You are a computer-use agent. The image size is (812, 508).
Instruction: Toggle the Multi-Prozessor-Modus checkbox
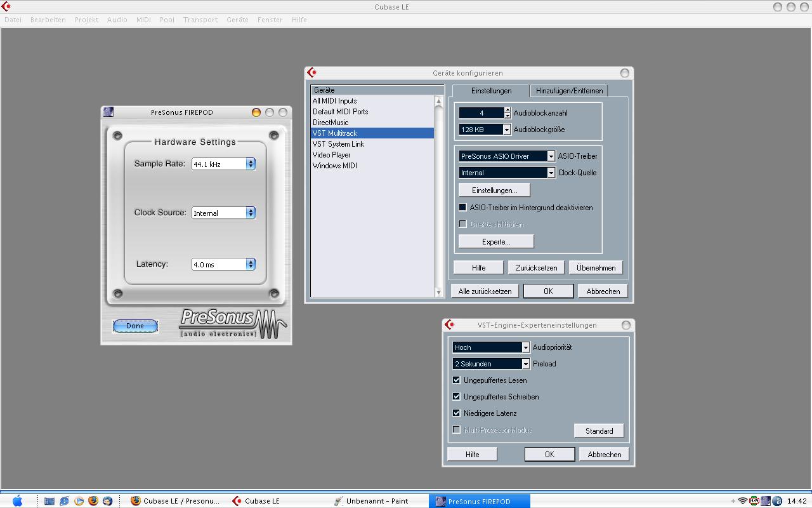click(x=456, y=429)
